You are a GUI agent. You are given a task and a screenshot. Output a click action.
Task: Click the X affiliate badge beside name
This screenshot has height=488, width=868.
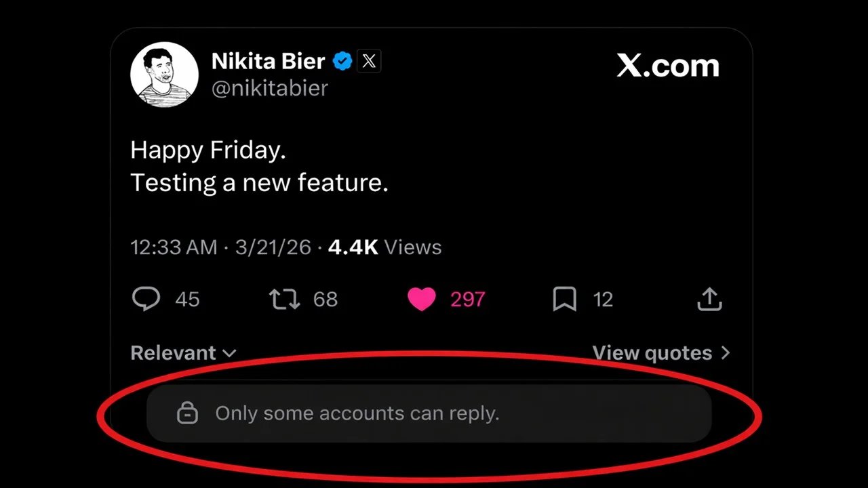(368, 62)
